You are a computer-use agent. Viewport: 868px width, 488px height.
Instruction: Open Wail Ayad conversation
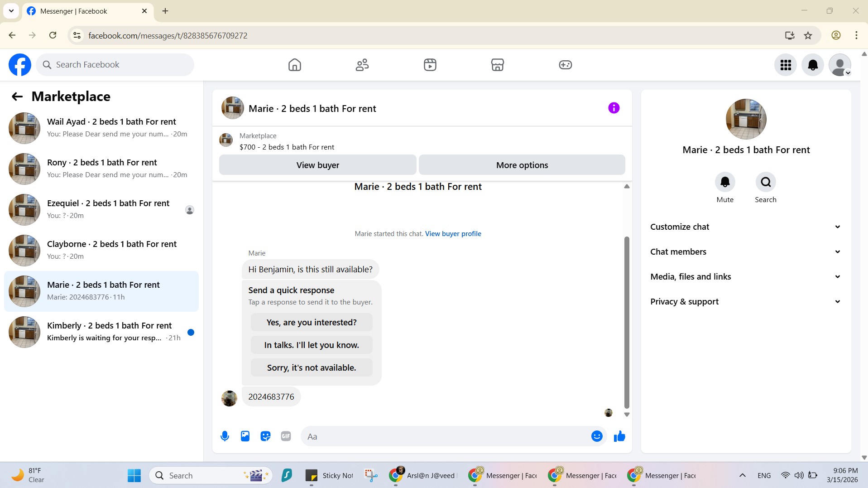point(101,128)
